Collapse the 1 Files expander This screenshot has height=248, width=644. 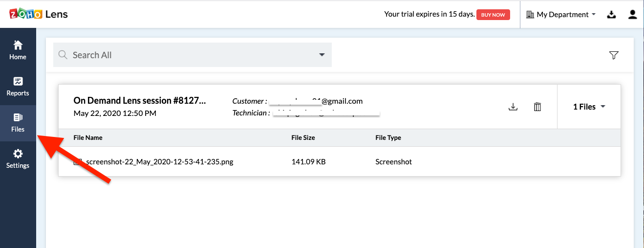pos(589,107)
